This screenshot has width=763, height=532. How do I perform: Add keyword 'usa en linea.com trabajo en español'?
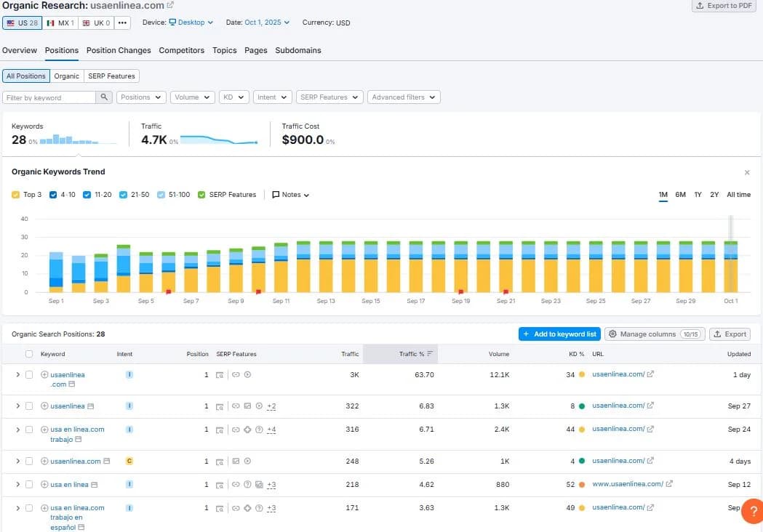pyautogui.click(x=44, y=508)
